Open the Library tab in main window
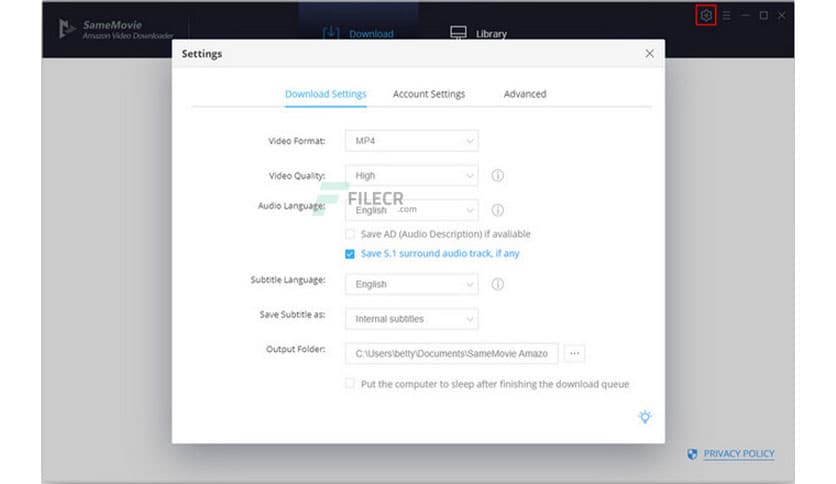This screenshot has height=484, width=836. tap(478, 33)
